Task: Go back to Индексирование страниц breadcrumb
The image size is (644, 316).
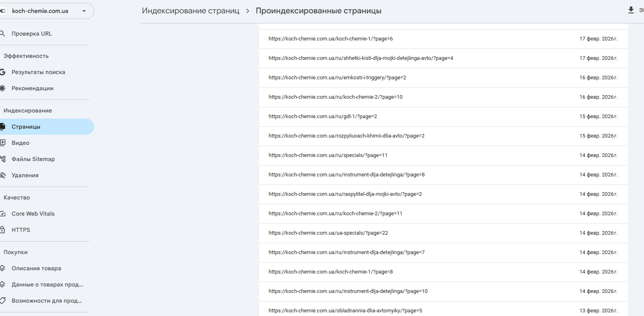Action: click(x=190, y=11)
